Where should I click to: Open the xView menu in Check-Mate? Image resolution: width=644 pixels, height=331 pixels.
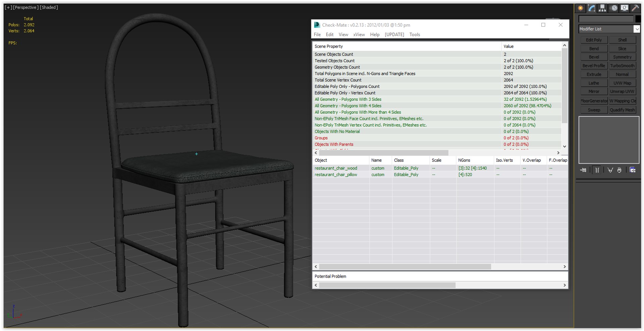(359, 35)
